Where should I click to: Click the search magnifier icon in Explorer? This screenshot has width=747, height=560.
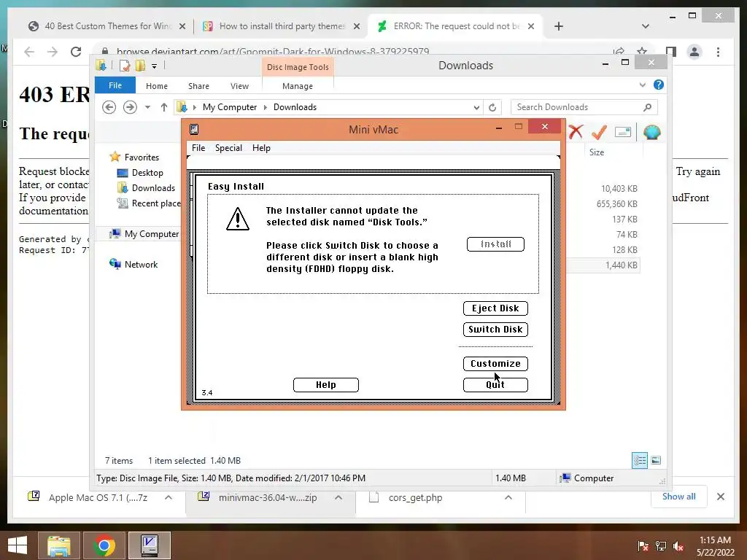647,107
